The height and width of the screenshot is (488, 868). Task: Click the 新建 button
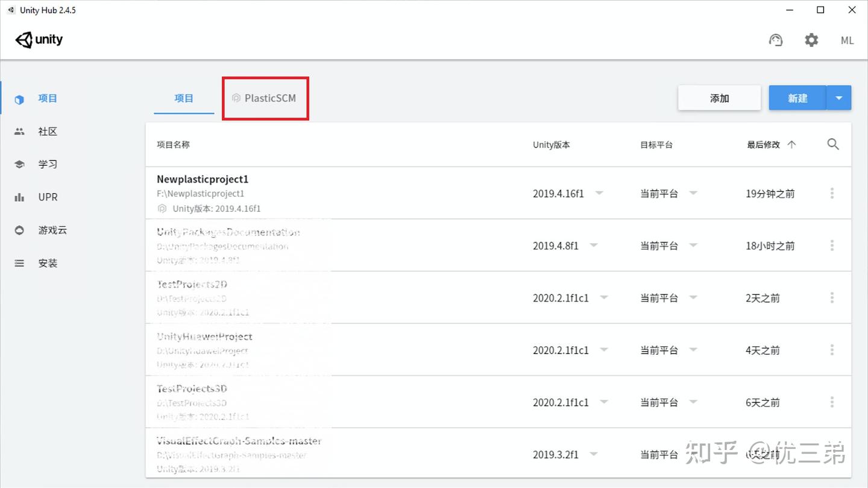pos(797,97)
